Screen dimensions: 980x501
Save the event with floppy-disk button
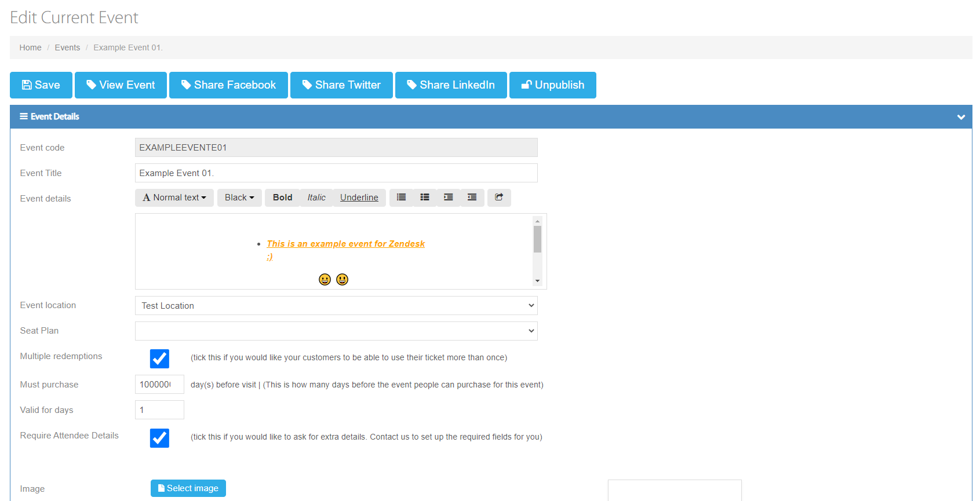tap(41, 85)
